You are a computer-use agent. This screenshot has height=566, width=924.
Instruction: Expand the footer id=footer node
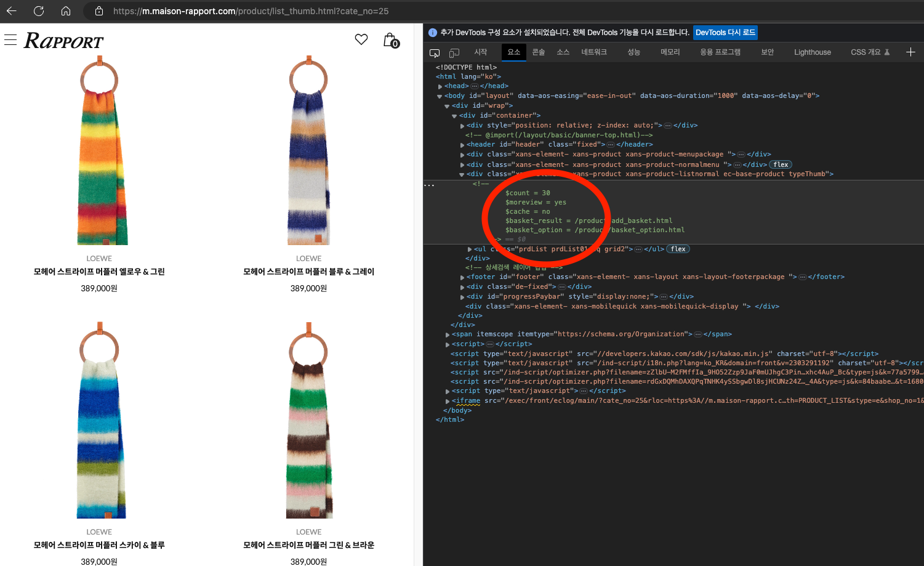pyautogui.click(x=462, y=277)
